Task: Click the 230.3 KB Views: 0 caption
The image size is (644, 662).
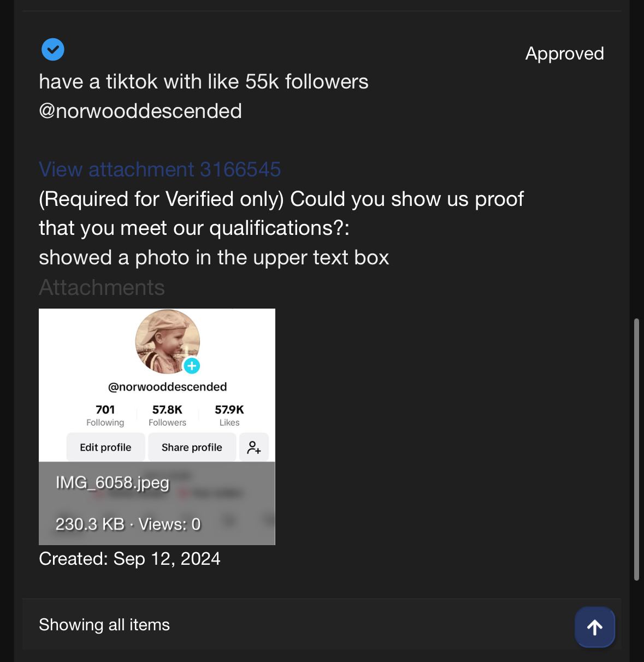Action: coord(128,524)
